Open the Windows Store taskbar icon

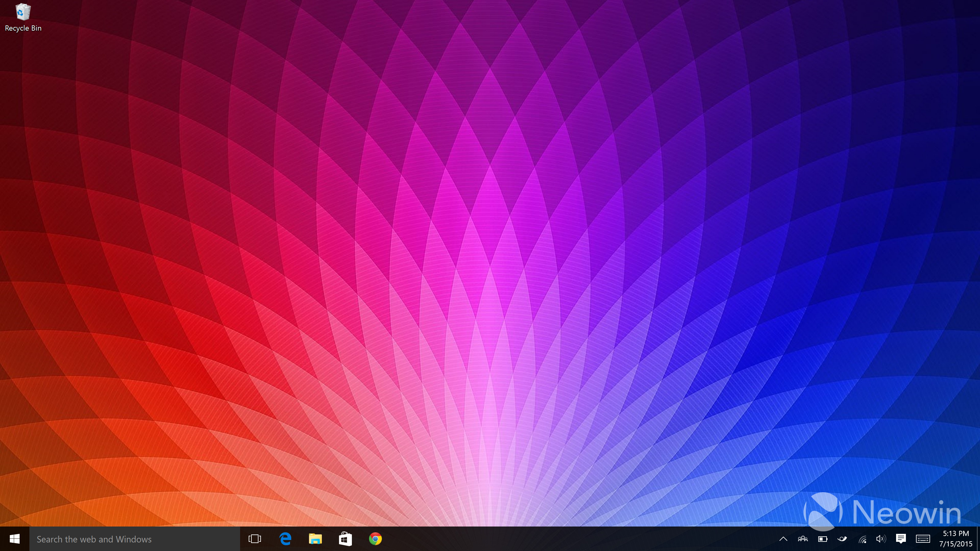pyautogui.click(x=345, y=539)
